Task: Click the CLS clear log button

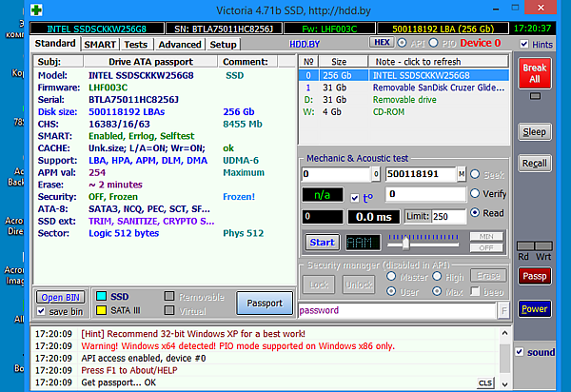Action: (x=485, y=382)
